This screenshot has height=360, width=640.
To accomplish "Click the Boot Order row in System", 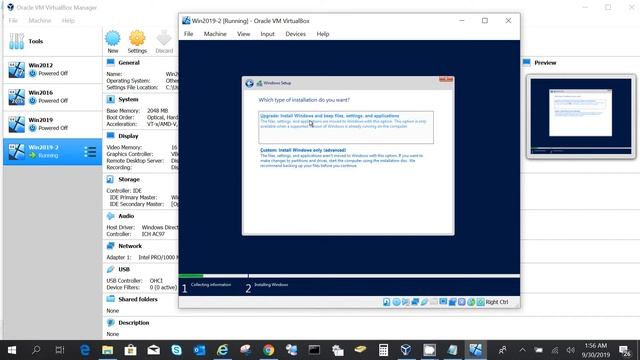I will tap(142, 117).
